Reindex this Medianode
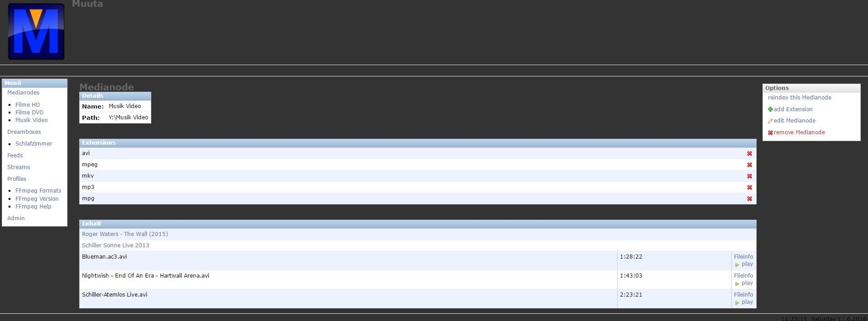This screenshot has width=868, height=321. 800,98
